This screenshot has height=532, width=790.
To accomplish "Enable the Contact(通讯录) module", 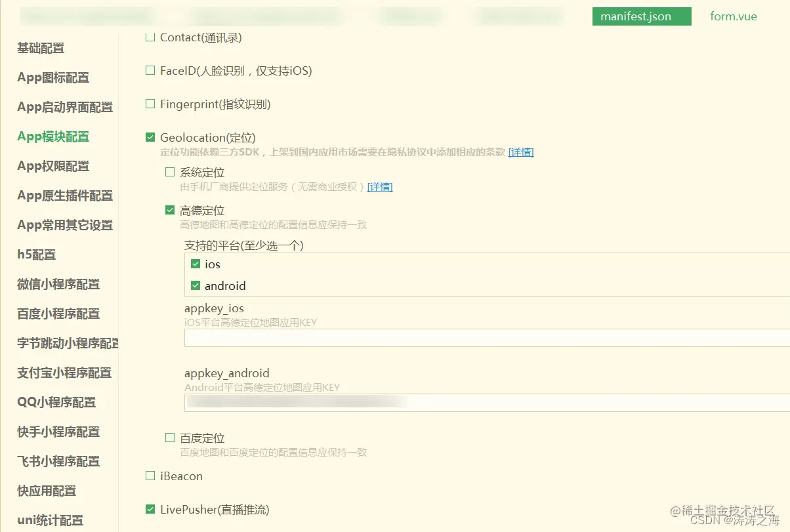I will click(150, 37).
